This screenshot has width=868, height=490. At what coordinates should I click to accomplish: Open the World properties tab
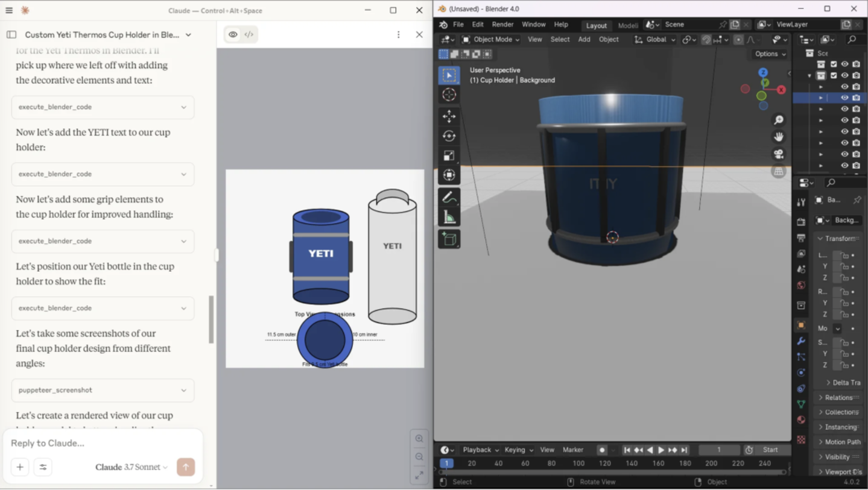801,285
